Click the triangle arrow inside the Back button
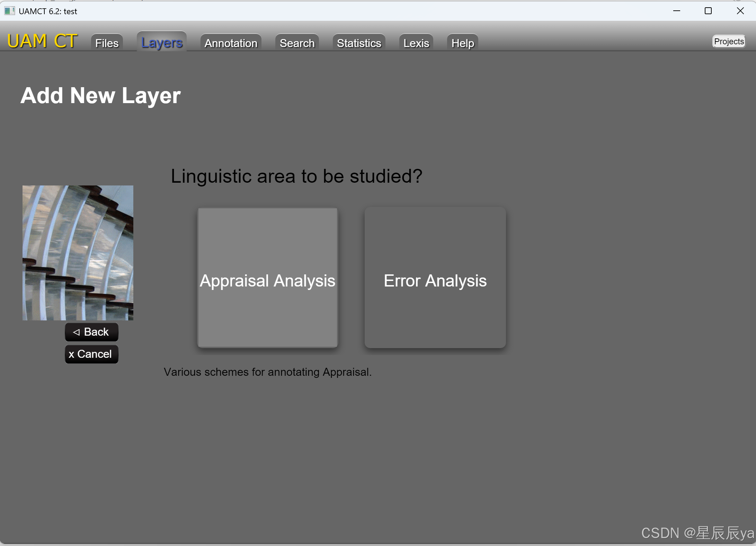Screen dimensions: 756x546 tap(77, 332)
